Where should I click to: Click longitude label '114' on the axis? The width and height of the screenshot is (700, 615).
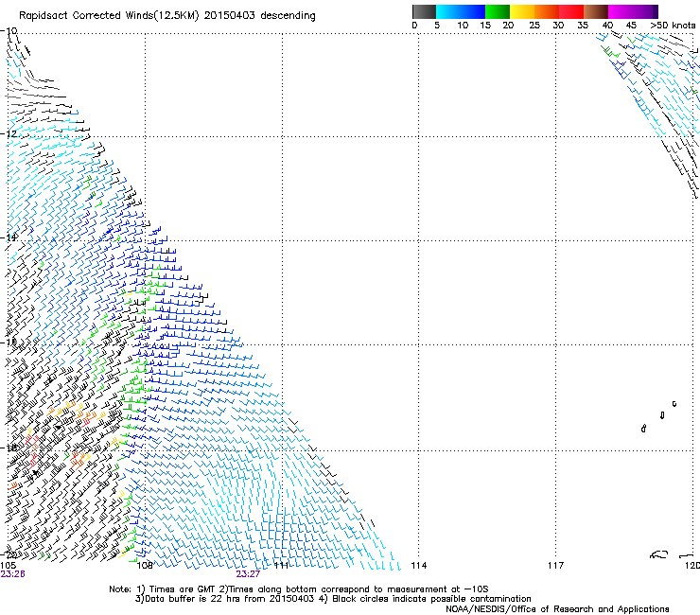[x=419, y=566]
